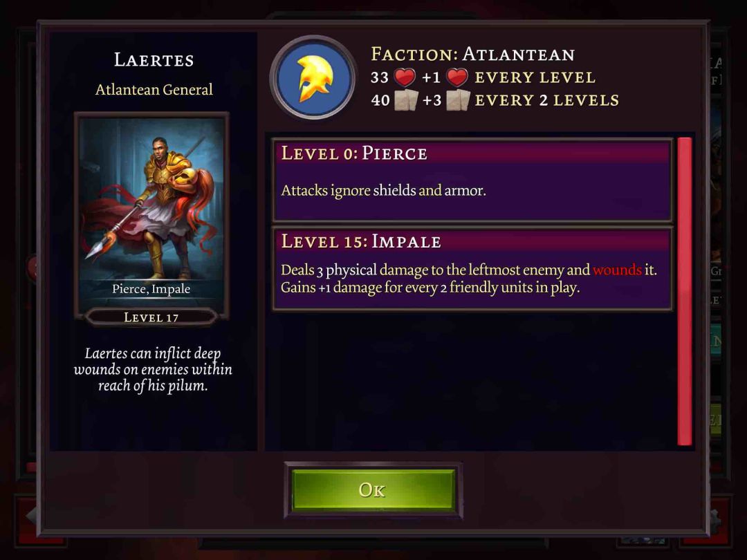
Task: Open the Level 0: Pierce ability header
Action: coord(472,153)
